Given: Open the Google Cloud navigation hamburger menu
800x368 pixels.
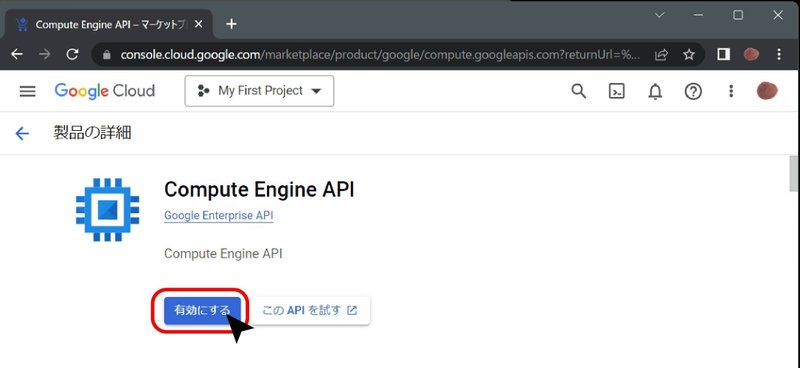Looking at the screenshot, I should pos(27,91).
